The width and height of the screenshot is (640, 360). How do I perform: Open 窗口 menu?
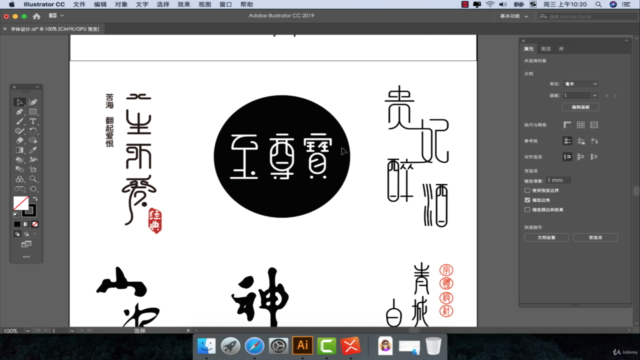point(225,4)
